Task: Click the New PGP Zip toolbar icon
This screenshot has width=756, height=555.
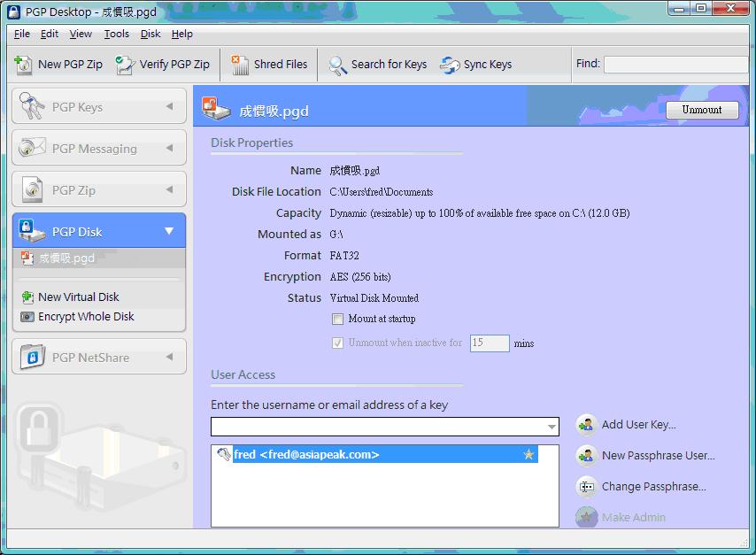Action: tap(24, 65)
